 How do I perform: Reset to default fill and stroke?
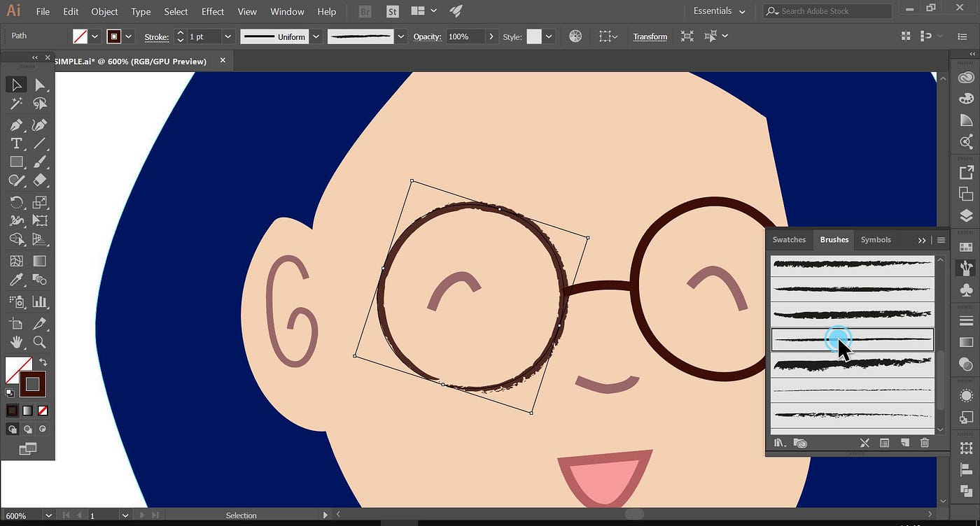(x=10, y=394)
